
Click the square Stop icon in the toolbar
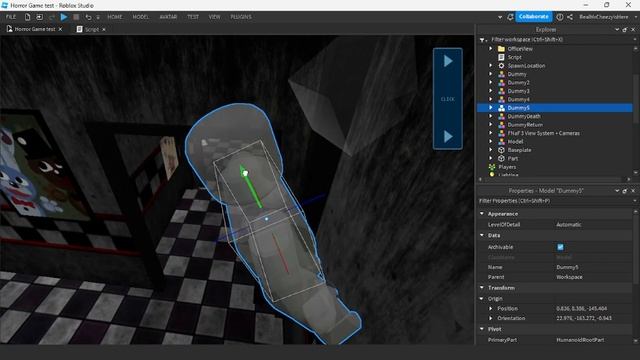pyautogui.click(x=76, y=17)
